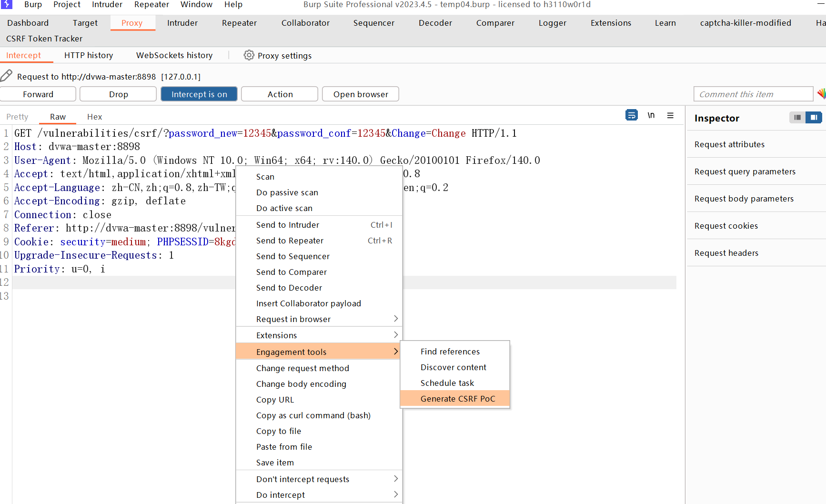Choose Send to Intruder
Screen dimensions: 826x504
319,225
